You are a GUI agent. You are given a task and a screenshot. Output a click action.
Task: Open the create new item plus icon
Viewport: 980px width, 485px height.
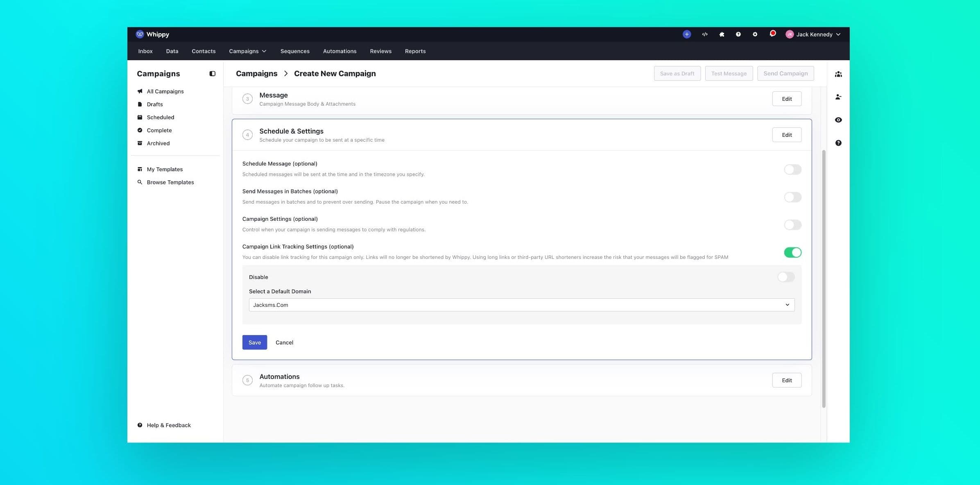686,34
